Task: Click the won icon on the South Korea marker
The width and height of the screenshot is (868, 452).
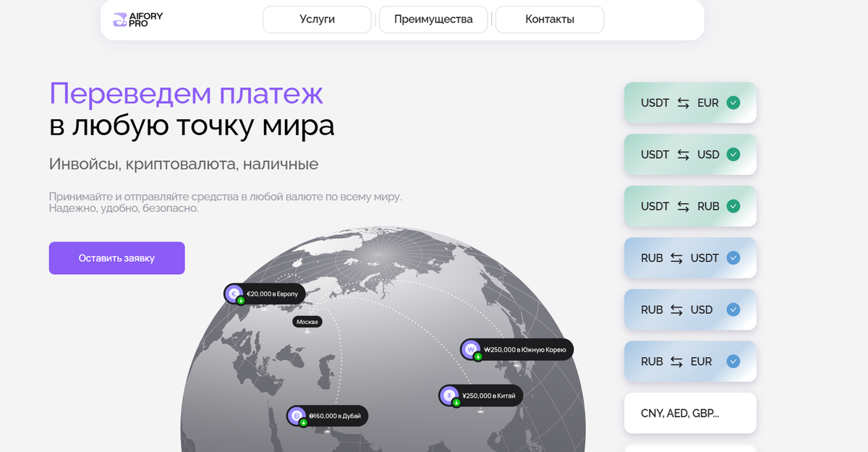Action: coord(471,349)
